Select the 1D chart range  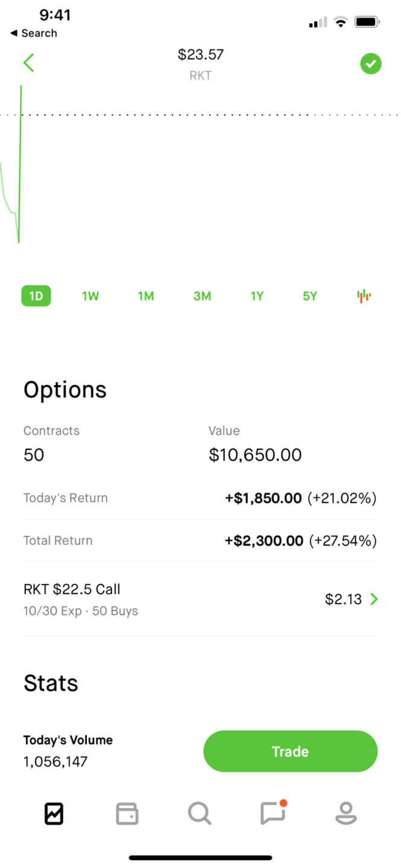[36, 296]
